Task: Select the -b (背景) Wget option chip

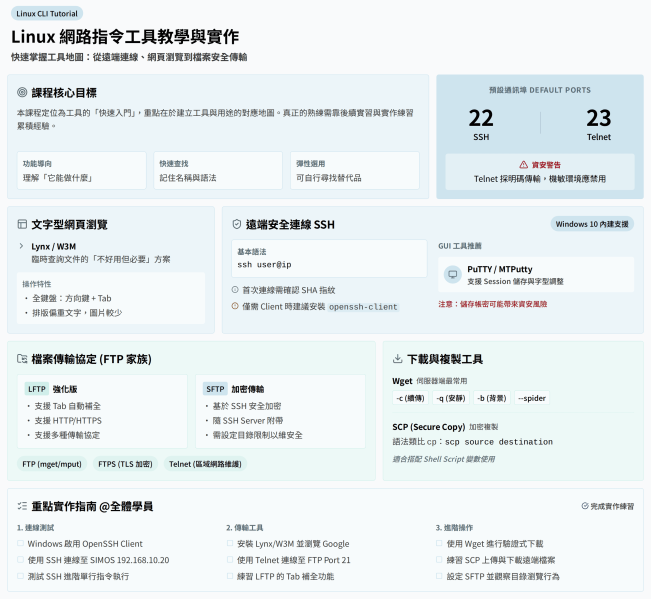Action: (492, 398)
